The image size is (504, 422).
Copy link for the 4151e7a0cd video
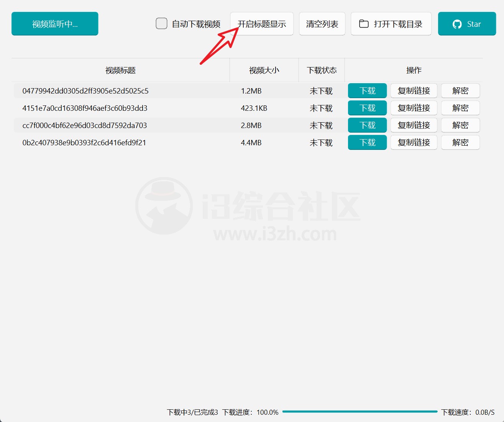414,108
